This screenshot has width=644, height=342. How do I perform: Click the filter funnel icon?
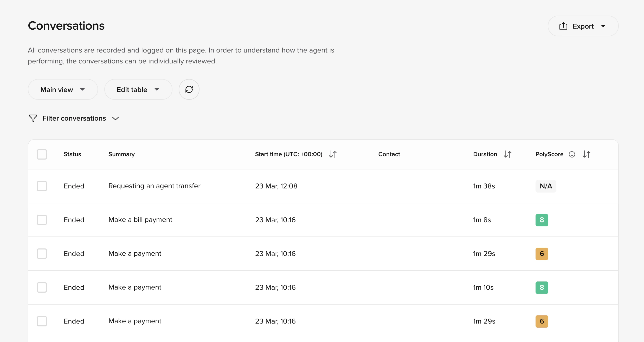pos(33,119)
